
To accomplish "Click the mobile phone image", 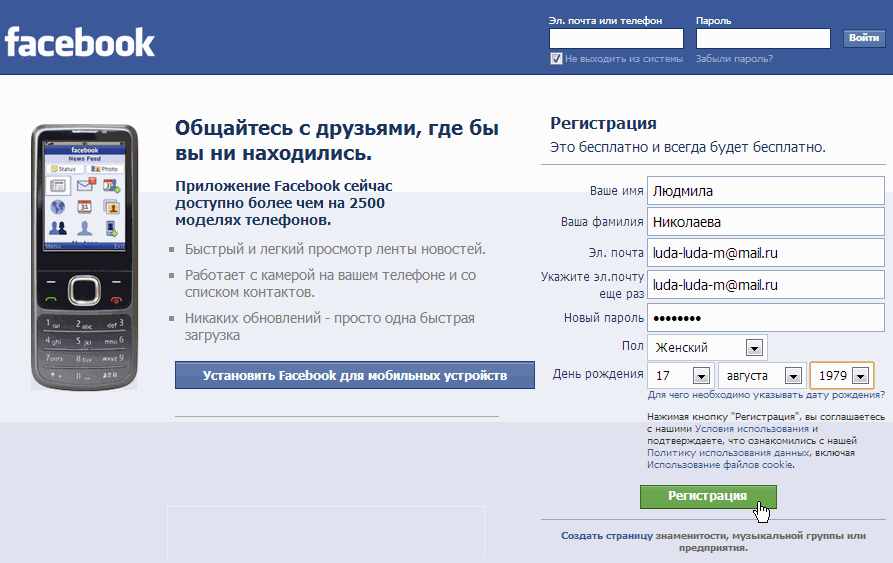I will pyautogui.click(x=84, y=257).
